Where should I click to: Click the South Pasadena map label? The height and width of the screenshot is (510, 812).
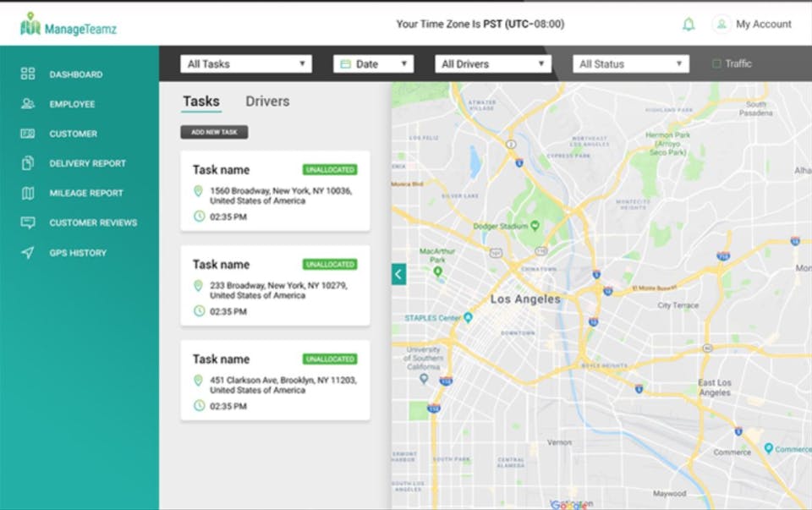point(755,108)
